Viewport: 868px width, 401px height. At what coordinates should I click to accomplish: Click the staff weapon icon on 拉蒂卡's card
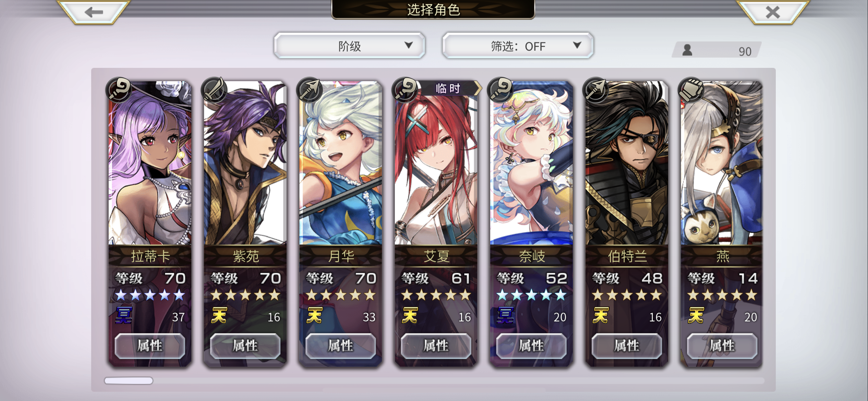[x=119, y=90]
